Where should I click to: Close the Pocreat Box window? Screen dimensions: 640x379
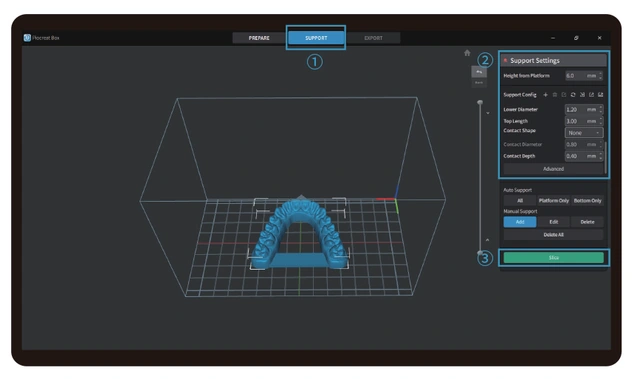point(599,38)
